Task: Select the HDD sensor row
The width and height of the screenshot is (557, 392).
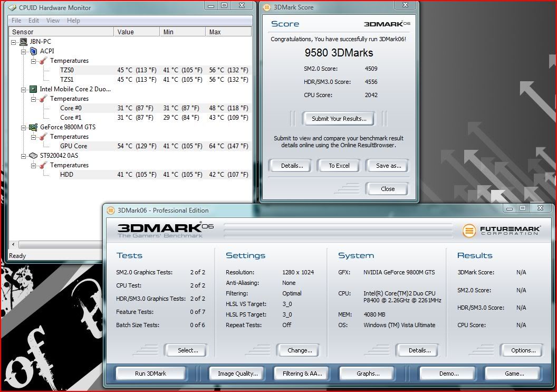Action: 155,175
